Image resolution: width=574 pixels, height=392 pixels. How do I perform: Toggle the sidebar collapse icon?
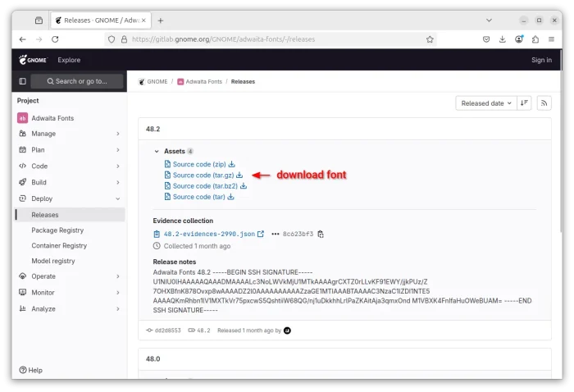(x=22, y=81)
